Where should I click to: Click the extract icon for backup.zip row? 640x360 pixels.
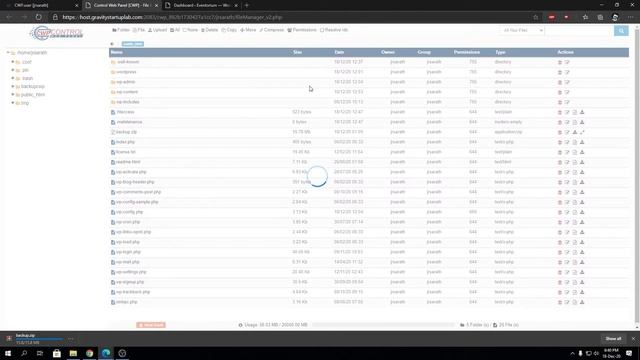point(582,132)
